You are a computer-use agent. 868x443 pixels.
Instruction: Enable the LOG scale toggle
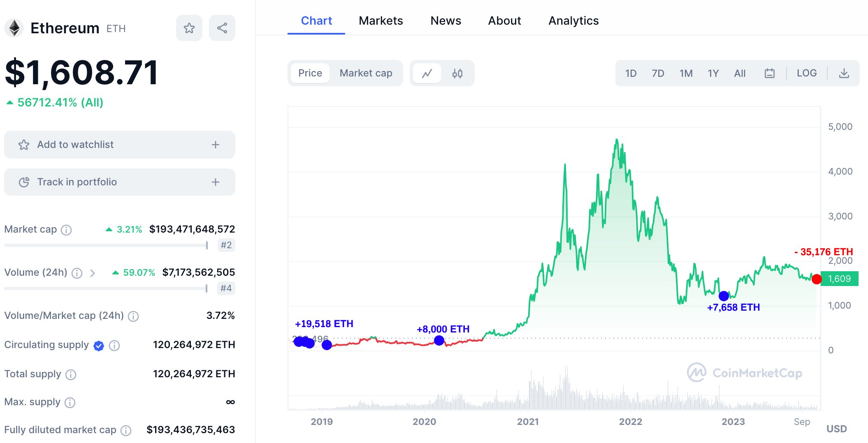click(807, 73)
